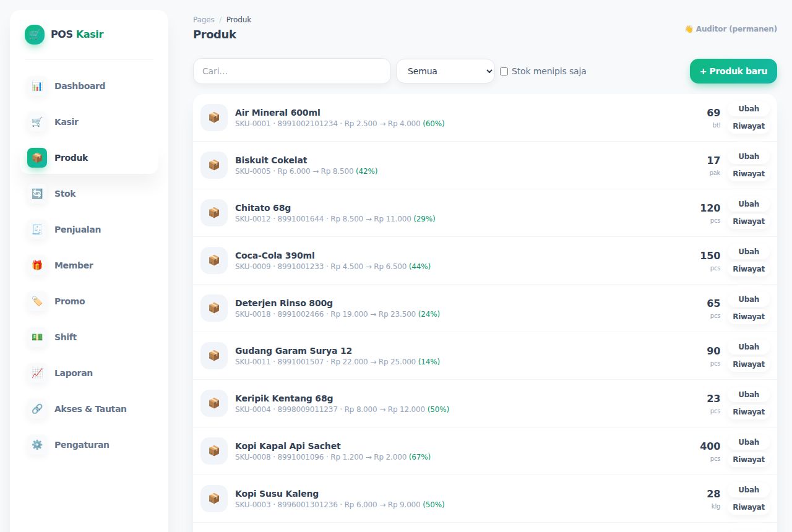This screenshot has width=792, height=532.
Task: Click Ubah for Deterjen Rinso 800g
Action: tap(749, 299)
